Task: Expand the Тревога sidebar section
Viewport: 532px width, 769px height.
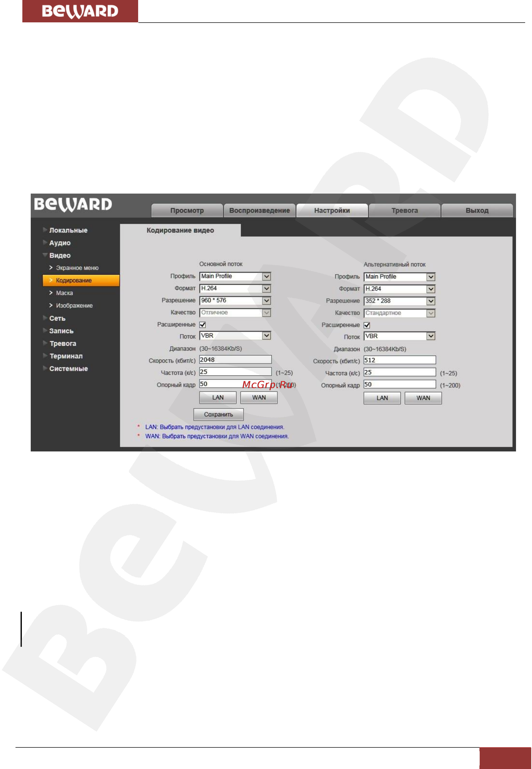Action: [x=63, y=344]
